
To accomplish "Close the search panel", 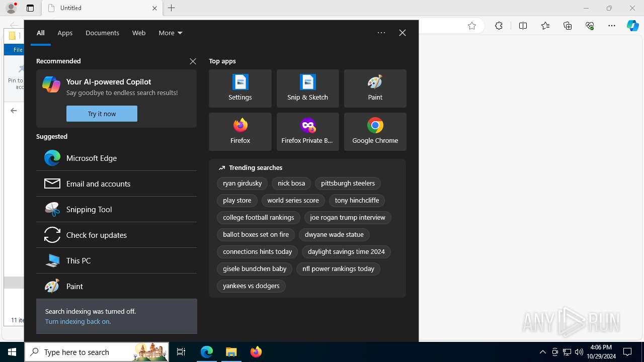I will click(x=402, y=33).
